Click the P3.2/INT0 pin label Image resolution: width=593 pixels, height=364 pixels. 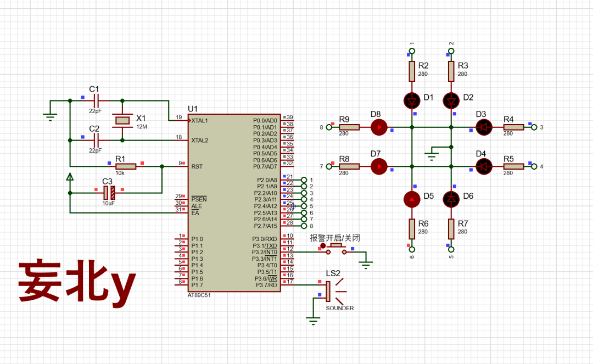[x=265, y=252]
